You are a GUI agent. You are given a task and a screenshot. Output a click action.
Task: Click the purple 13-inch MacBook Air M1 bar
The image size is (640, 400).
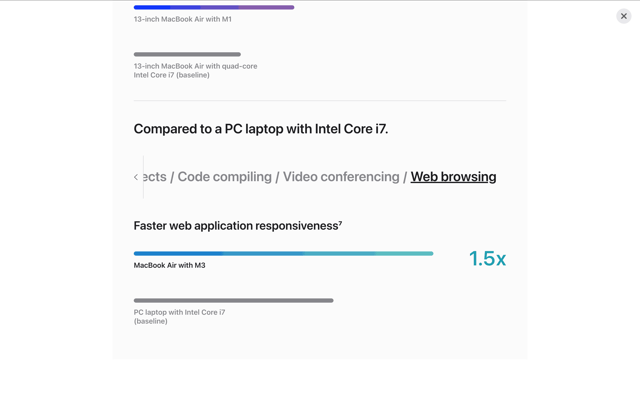(214, 7)
